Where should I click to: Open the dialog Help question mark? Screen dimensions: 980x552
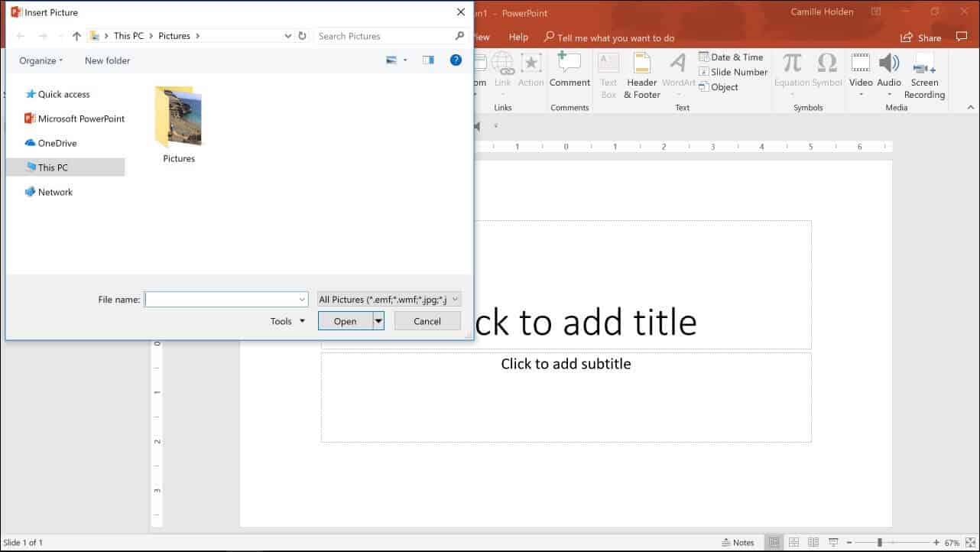(x=456, y=60)
